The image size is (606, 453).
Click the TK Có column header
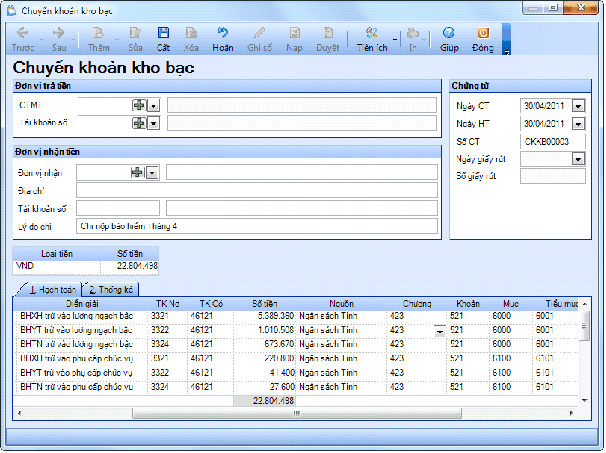pos(211,304)
